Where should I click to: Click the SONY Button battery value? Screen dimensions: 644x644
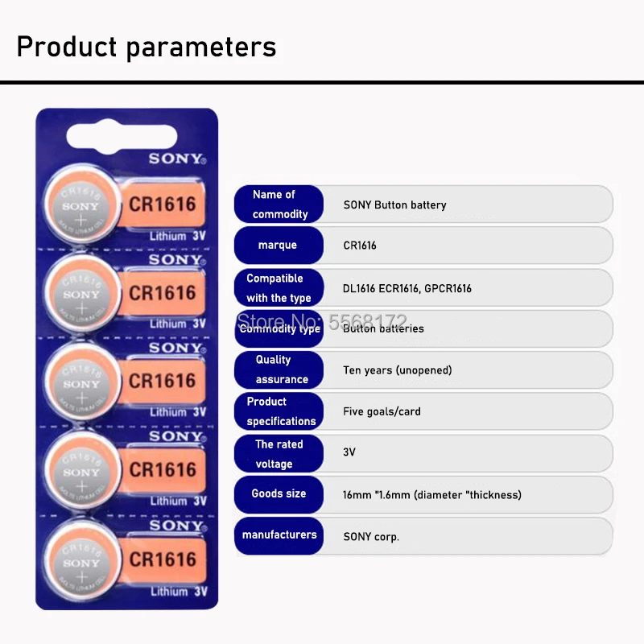pyautogui.click(x=394, y=205)
